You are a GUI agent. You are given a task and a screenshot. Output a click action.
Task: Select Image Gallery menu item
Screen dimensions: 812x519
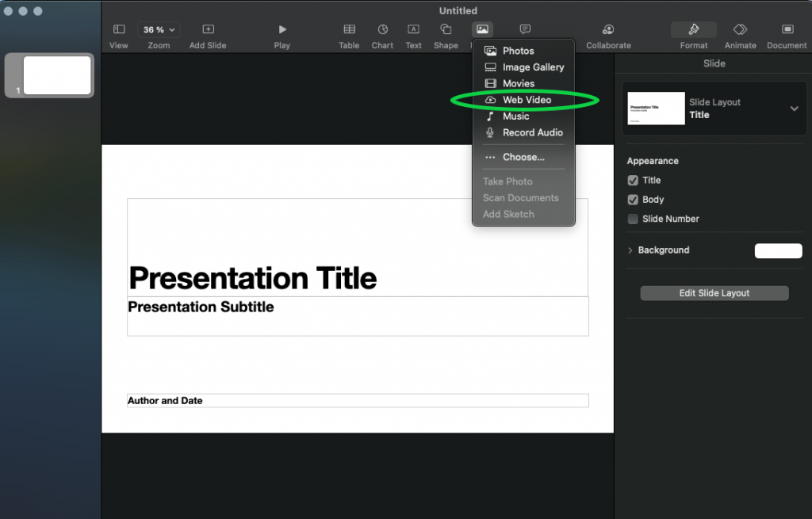533,67
